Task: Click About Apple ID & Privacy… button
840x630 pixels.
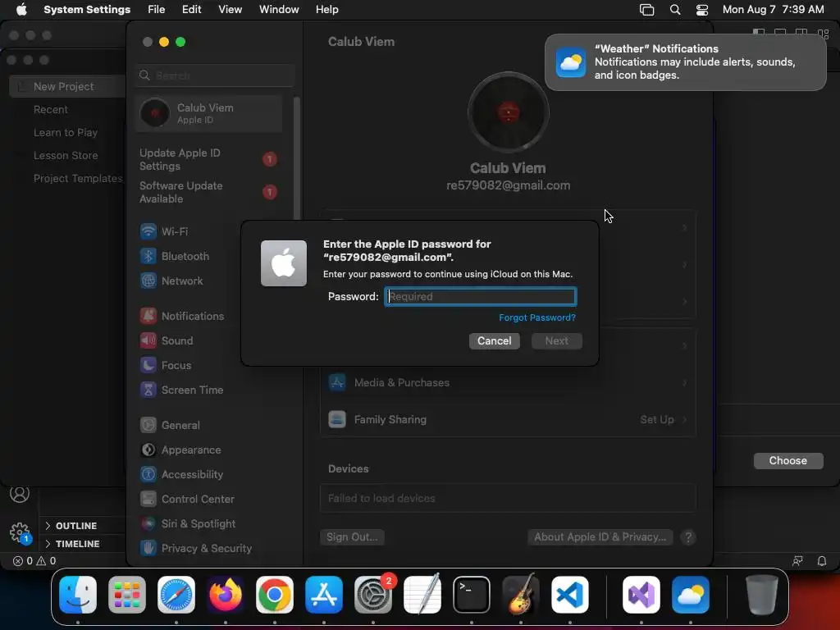Action: tap(600, 536)
